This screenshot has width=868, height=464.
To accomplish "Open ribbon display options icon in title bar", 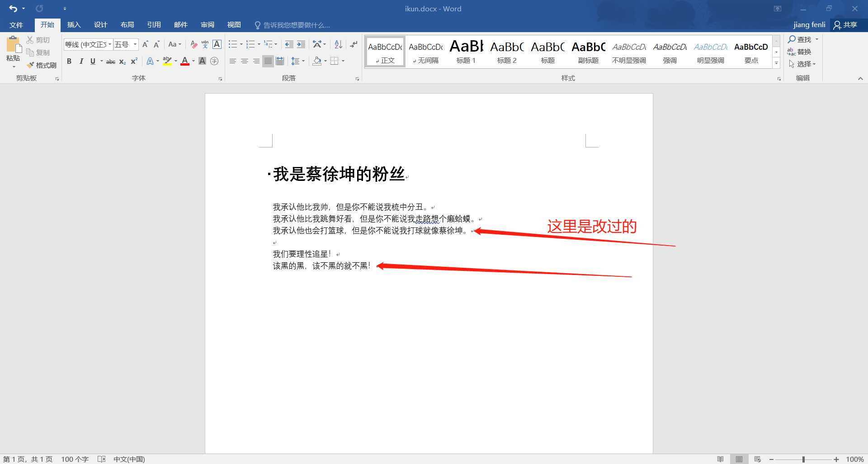I will coord(778,9).
